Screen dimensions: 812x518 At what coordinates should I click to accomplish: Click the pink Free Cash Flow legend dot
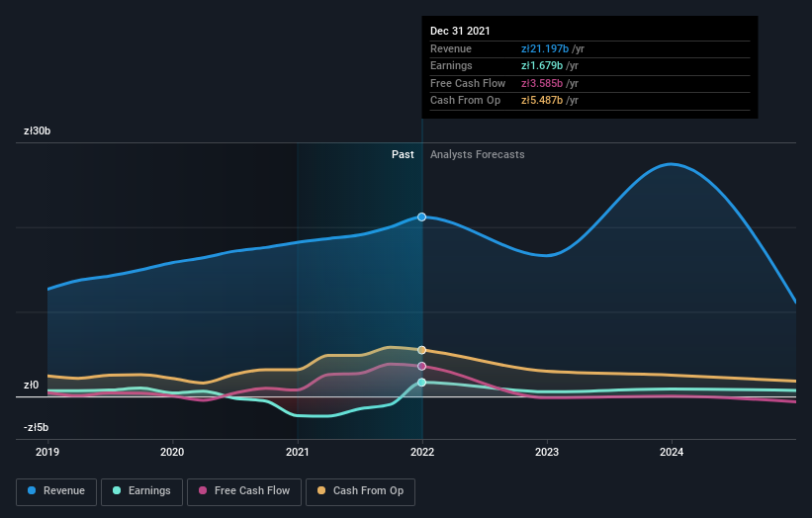coord(203,490)
